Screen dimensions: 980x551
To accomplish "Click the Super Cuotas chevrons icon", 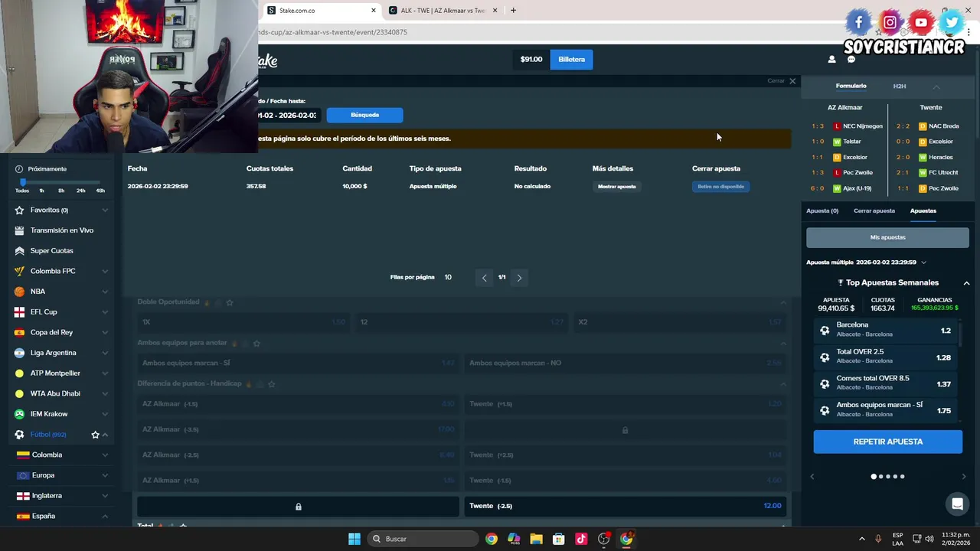I will pos(19,251).
